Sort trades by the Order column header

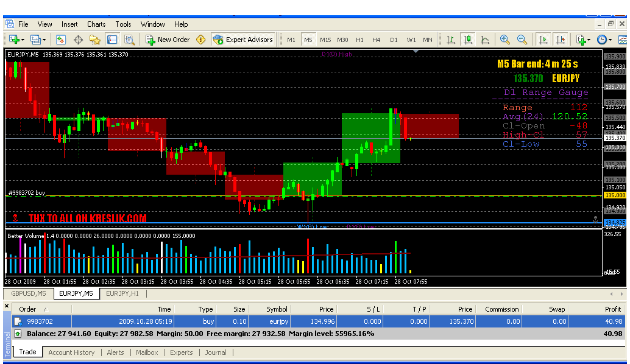(42, 309)
